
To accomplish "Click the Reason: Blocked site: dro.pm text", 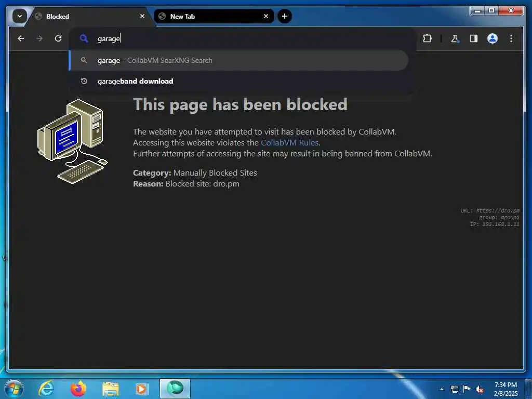I will tap(186, 184).
